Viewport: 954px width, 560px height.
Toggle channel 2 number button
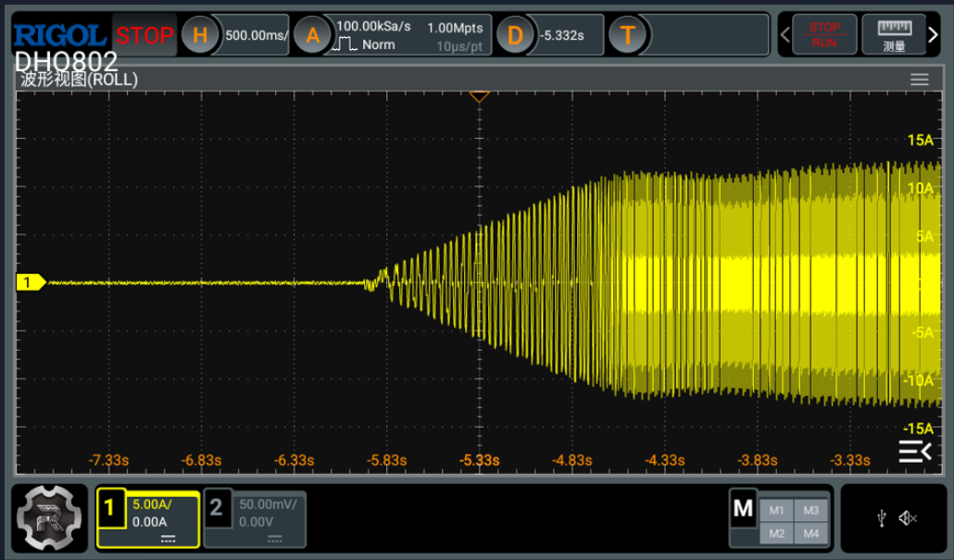pyautogui.click(x=217, y=507)
